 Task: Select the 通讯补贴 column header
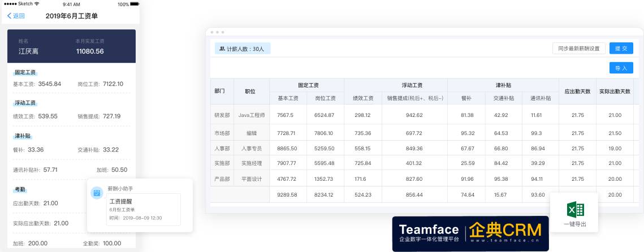point(541,98)
